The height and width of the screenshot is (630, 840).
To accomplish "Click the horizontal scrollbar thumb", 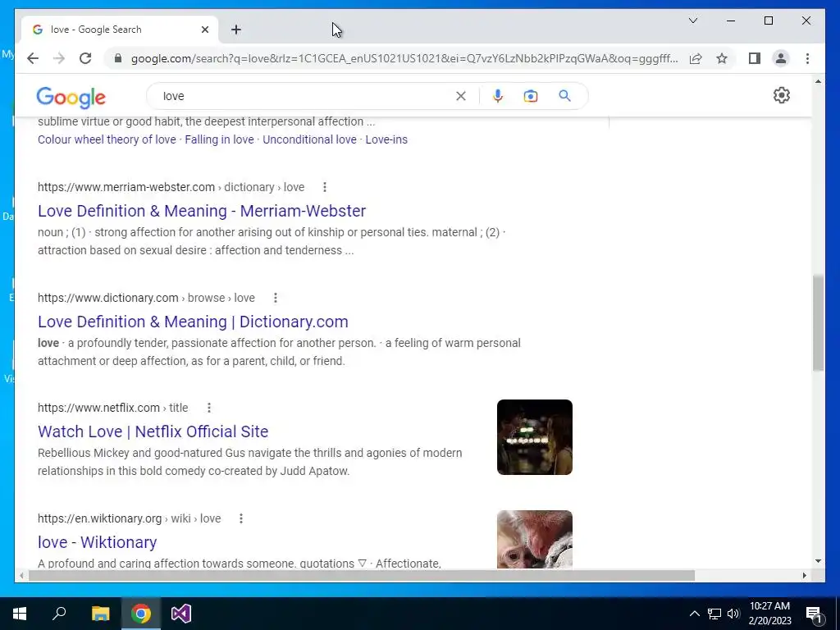I will pos(362,575).
